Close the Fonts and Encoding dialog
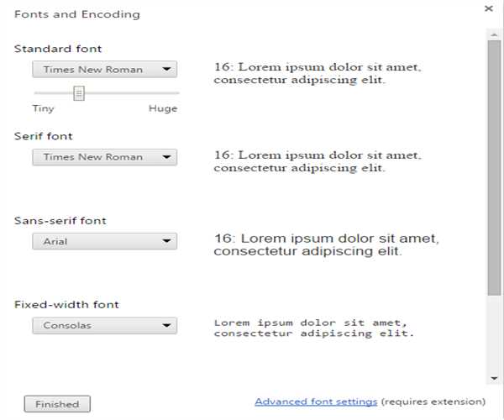 (489, 8)
